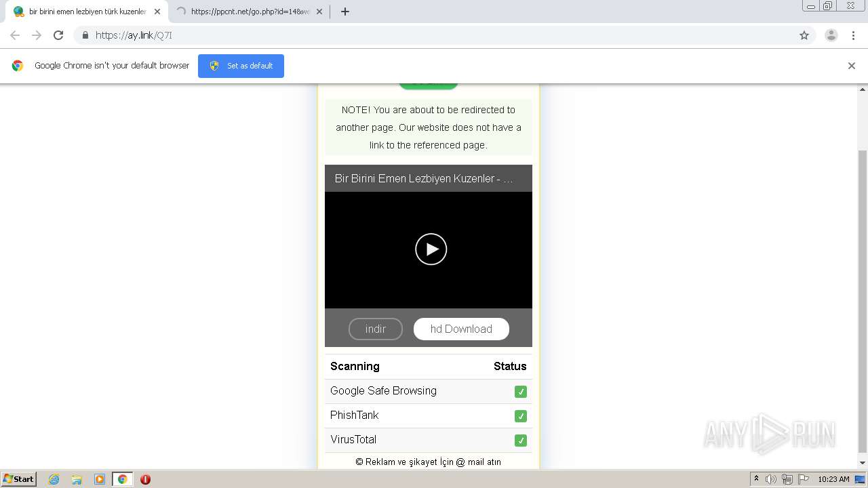The width and height of the screenshot is (868, 488).
Task: Click the redirect NOTE message box
Action: [x=429, y=127]
